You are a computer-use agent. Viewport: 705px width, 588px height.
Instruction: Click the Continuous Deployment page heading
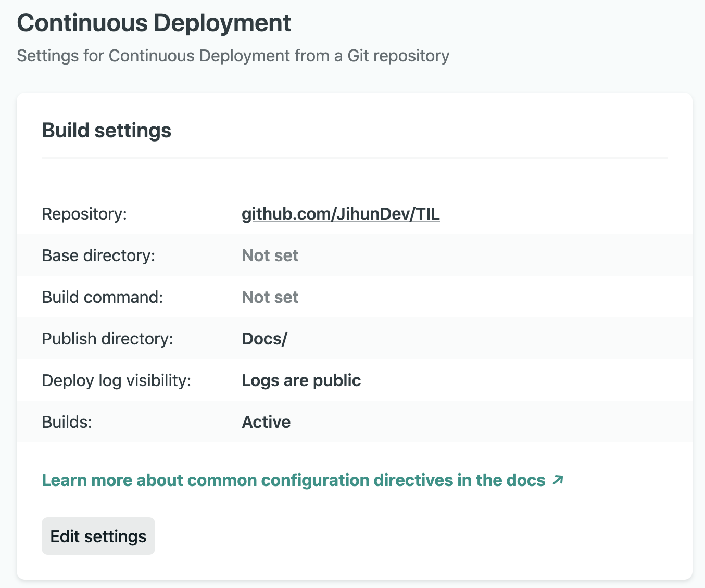point(154,23)
